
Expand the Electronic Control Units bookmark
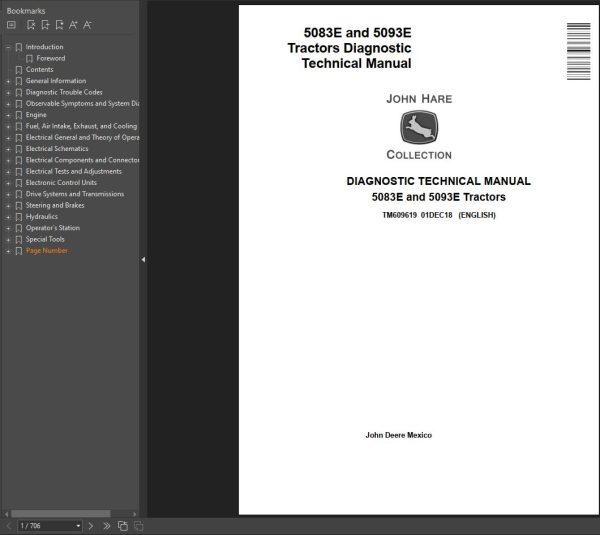click(8, 183)
